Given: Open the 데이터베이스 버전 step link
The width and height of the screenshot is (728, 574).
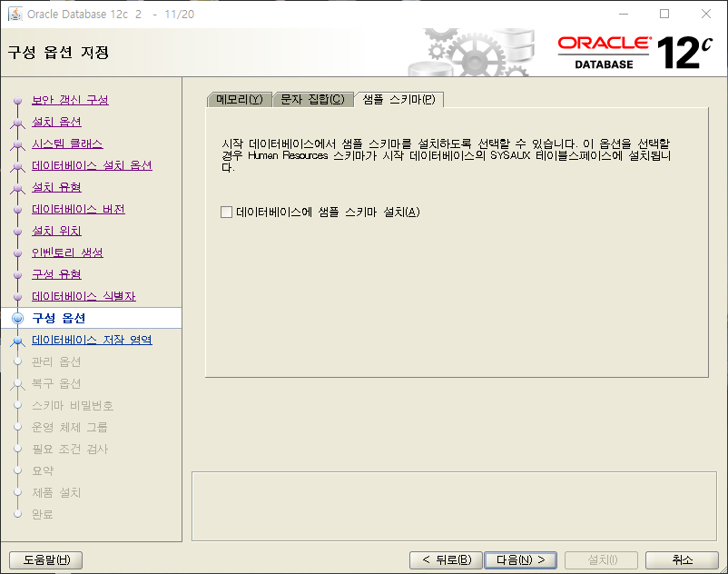Looking at the screenshot, I should (78, 209).
